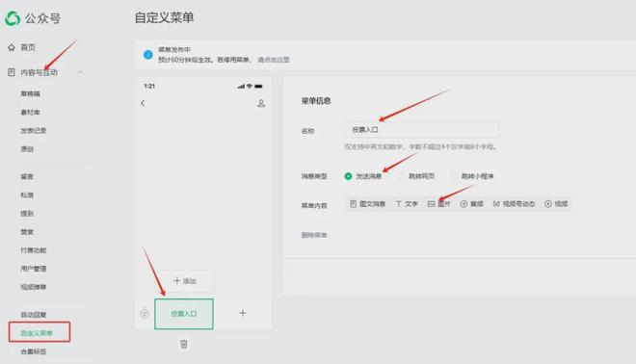Choose 音频 content type
Screen dimensions: 636x364
[472, 204]
